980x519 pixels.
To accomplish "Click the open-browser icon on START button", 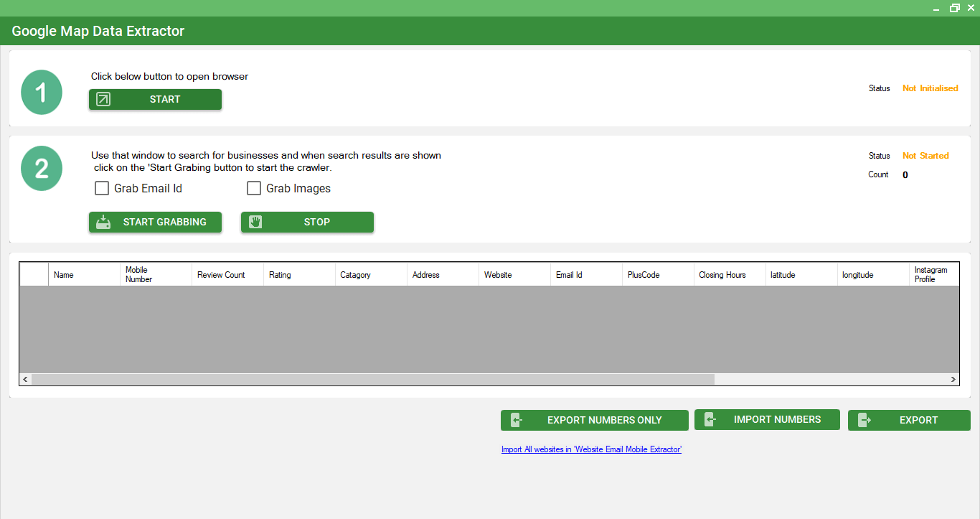I will click(x=103, y=100).
